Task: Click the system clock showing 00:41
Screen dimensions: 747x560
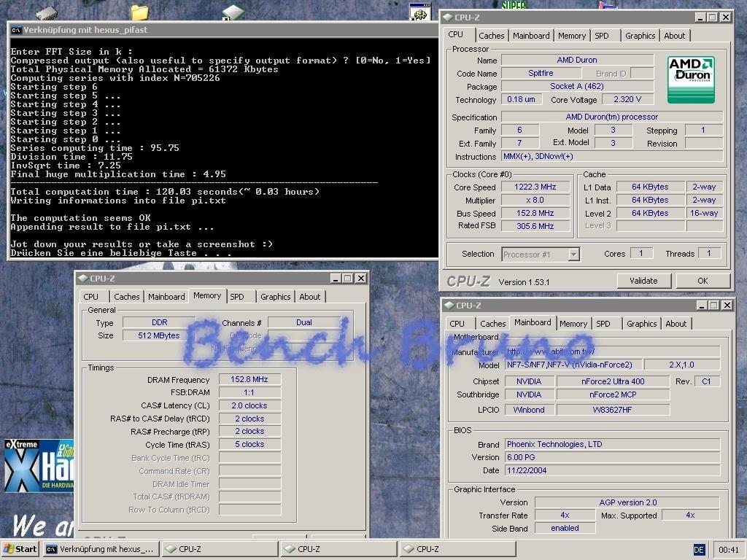Action: pyautogui.click(x=729, y=550)
